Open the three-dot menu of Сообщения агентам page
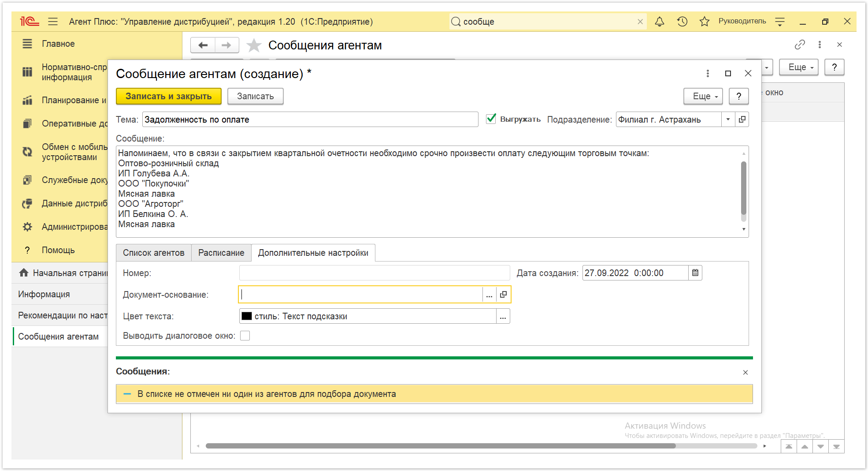The width and height of the screenshot is (868, 471). (820, 45)
